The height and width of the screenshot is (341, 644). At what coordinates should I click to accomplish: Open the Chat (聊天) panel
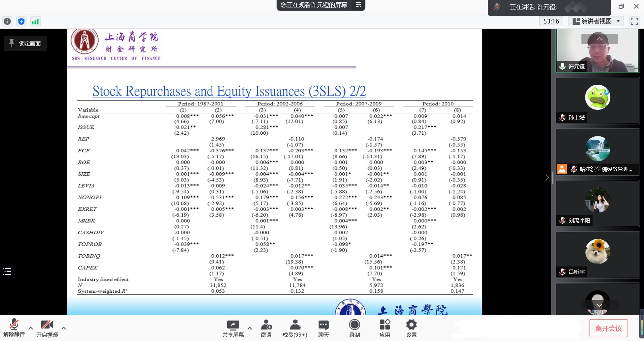pos(323,328)
